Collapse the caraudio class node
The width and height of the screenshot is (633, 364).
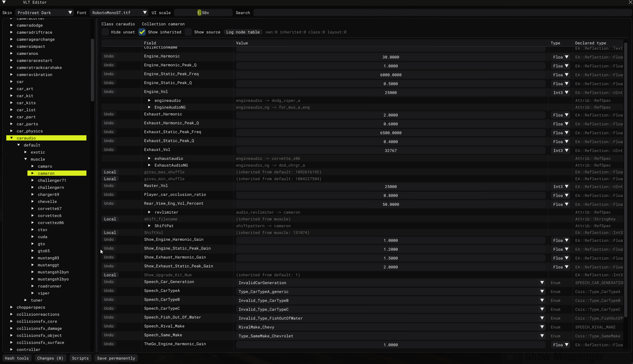coord(11,138)
